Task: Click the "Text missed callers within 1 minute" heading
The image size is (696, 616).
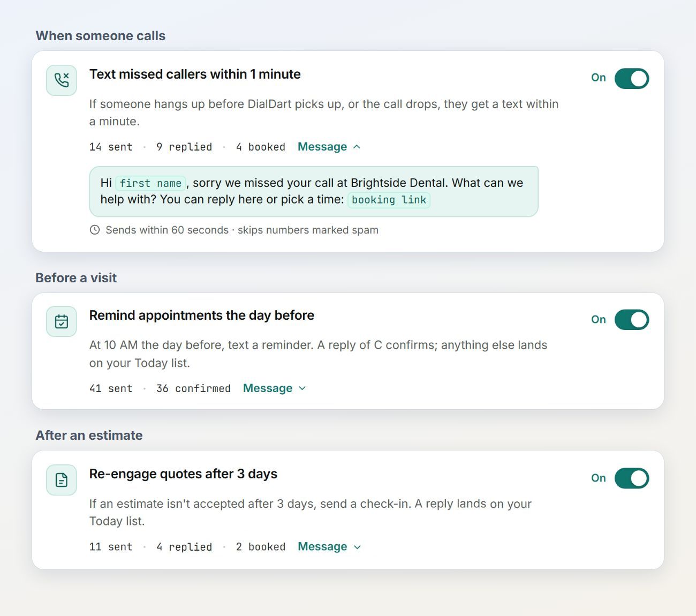Action: pyautogui.click(x=195, y=74)
